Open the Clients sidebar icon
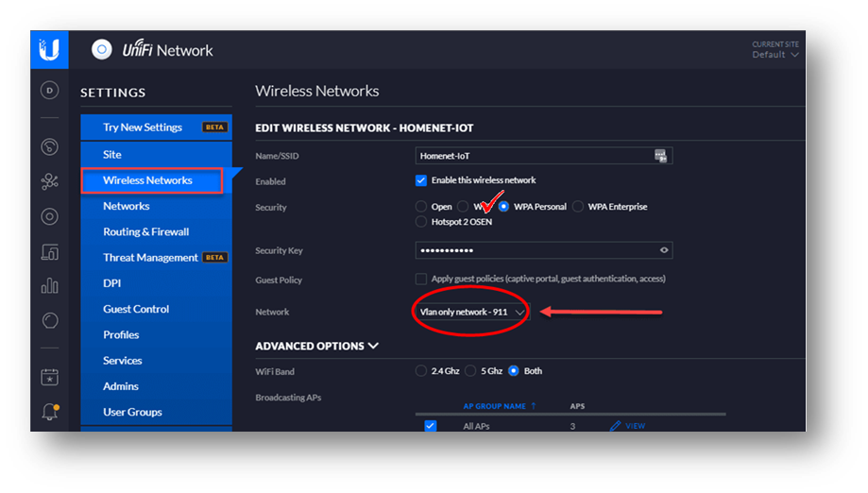 [x=49, y=252]
